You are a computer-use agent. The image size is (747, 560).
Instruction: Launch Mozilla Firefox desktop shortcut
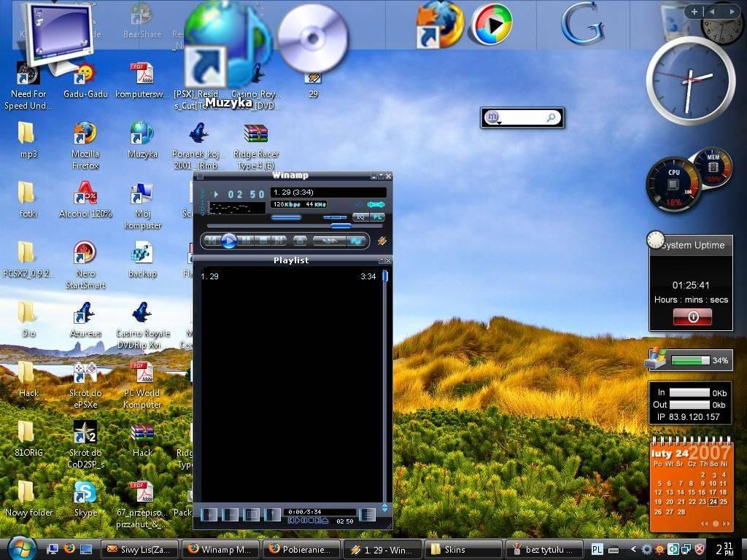click(x=85, y=145)
